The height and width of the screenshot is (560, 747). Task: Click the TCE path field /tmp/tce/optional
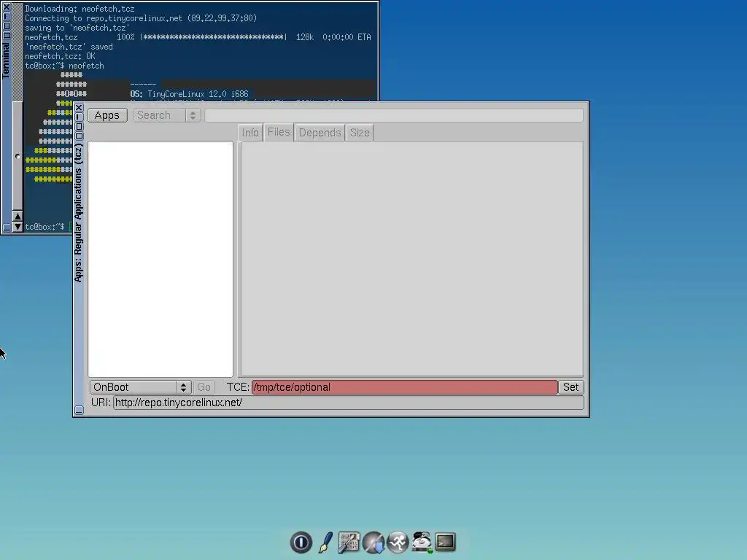coord(404,387)
